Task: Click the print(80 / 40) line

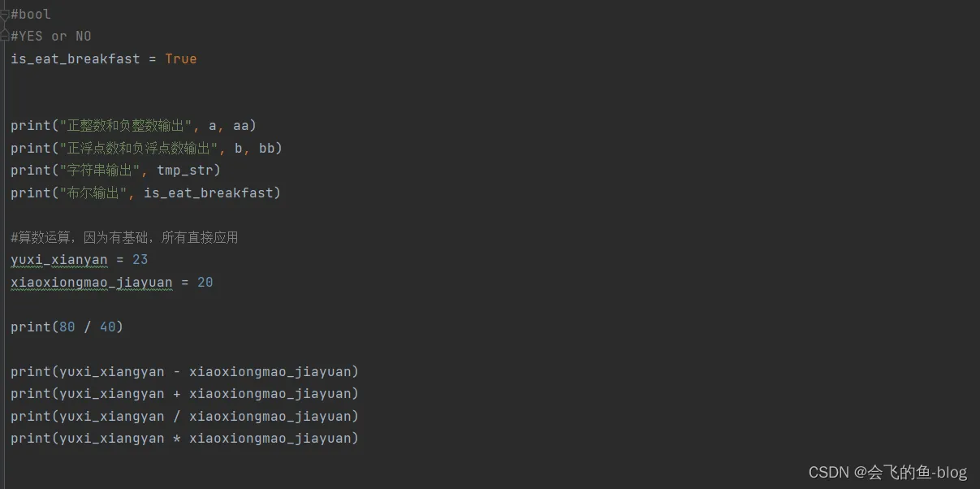Action: [67, 327]
